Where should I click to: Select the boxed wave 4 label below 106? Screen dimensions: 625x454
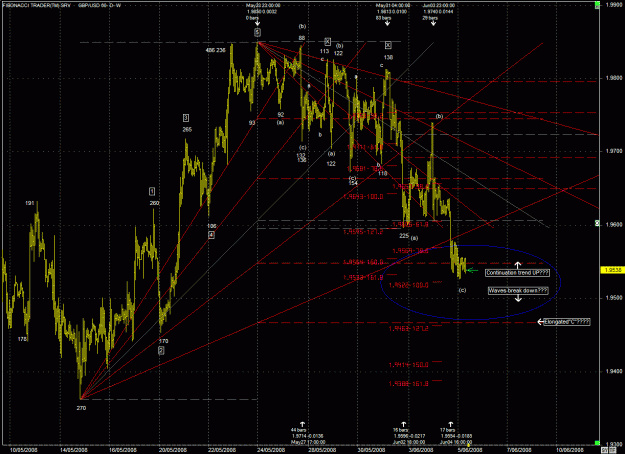coord(211,235)
